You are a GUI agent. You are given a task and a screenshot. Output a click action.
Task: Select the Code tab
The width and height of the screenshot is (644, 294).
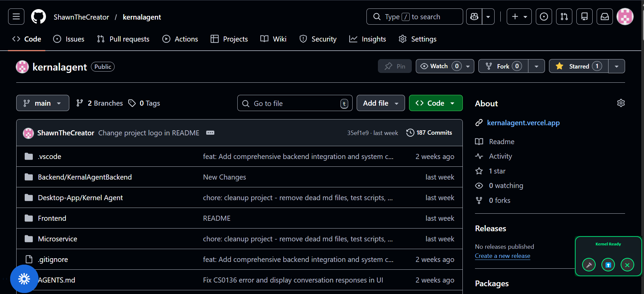point(27,39)
